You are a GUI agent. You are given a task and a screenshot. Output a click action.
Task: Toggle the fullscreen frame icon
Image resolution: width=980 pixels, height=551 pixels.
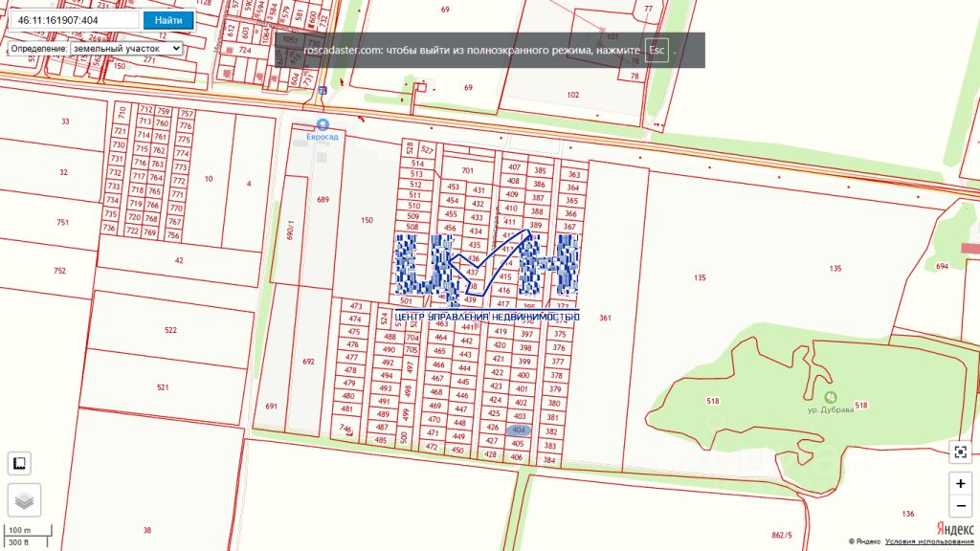pyautogui.click(x=961, y=452)
